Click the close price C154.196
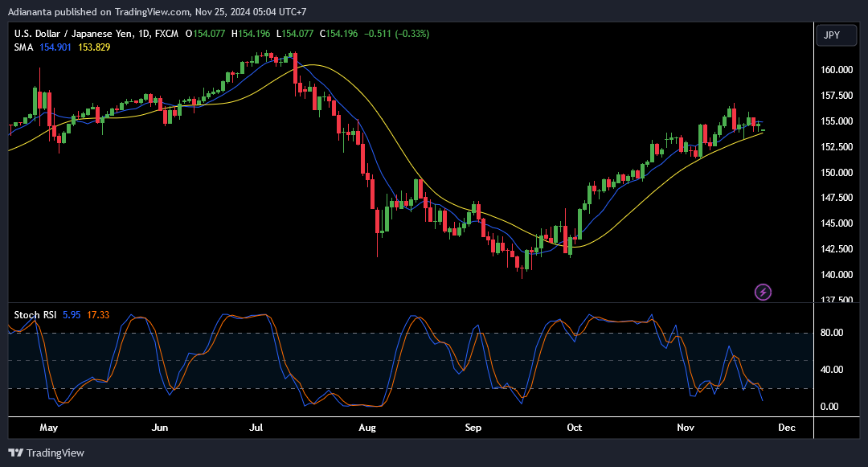 pyautogui.click(x=339, y=34)
